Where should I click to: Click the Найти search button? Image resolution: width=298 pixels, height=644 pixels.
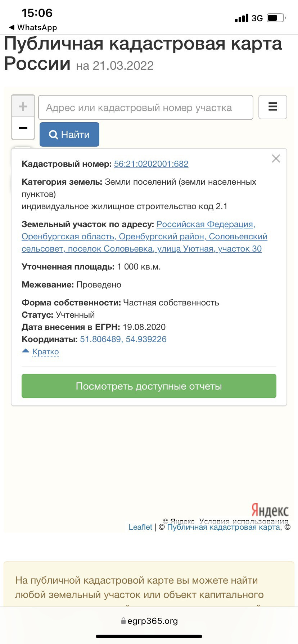pos(69,134)
